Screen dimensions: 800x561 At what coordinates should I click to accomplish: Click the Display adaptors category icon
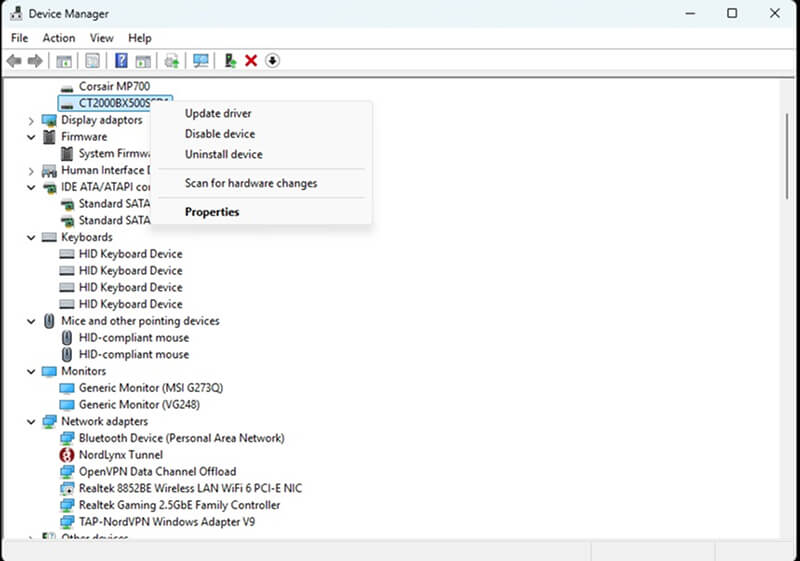(49, 120)
